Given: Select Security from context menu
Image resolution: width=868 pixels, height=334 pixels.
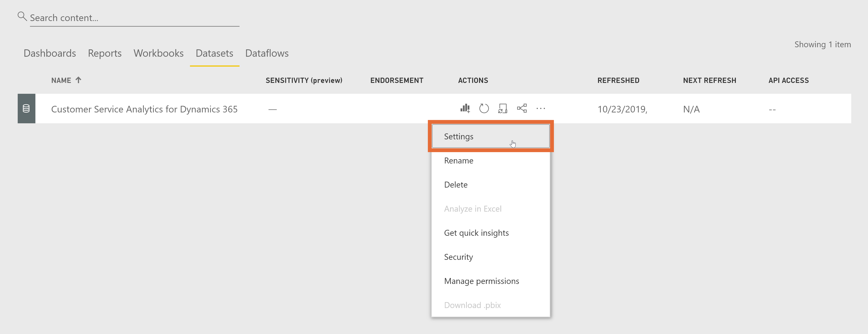Looking at the screenshot, I should (459, 257).
